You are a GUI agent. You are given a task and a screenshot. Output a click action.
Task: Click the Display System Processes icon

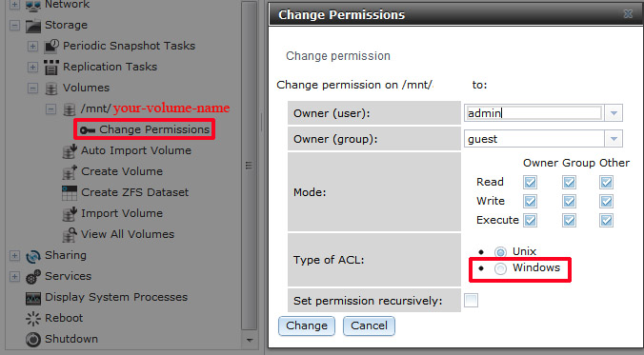tap(33, 298)
